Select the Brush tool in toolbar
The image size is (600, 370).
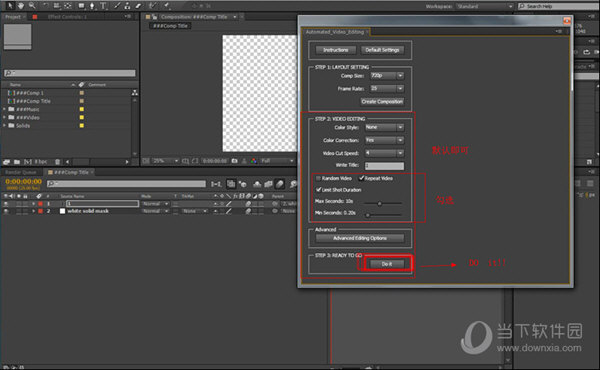(x=117, y=6)
